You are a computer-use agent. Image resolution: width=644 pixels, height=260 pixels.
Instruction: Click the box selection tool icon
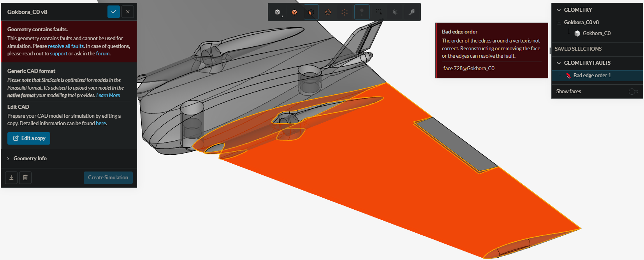(x=378, y=12)
